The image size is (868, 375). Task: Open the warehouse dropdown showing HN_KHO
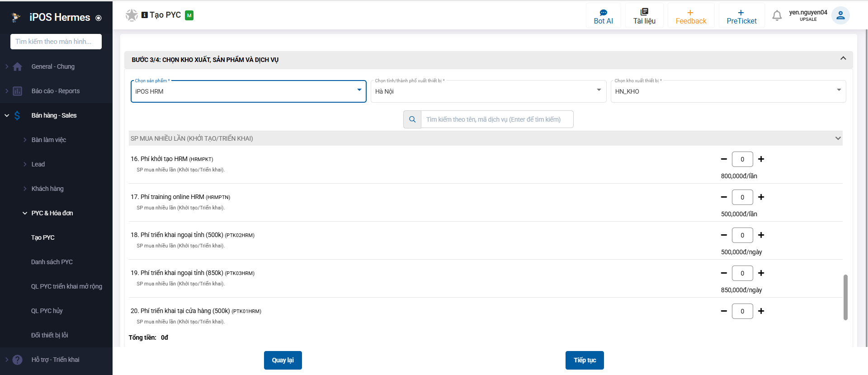[728, 91]
